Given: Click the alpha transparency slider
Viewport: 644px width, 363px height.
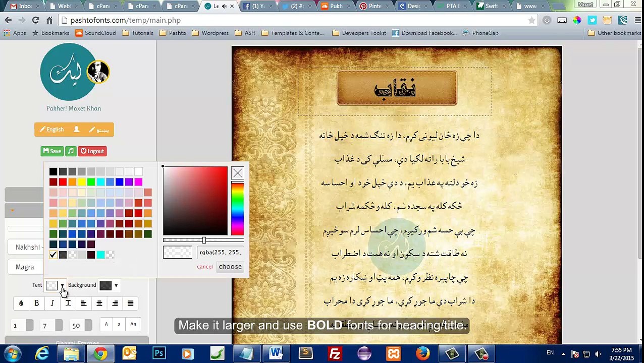Looking at the screenshot, I should pos(203,240).
